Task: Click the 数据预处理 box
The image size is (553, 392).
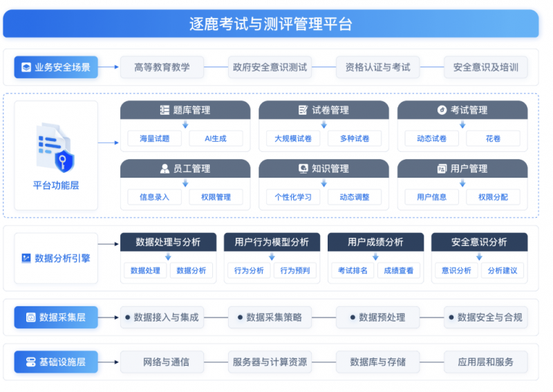Action: tap(377, 317)
